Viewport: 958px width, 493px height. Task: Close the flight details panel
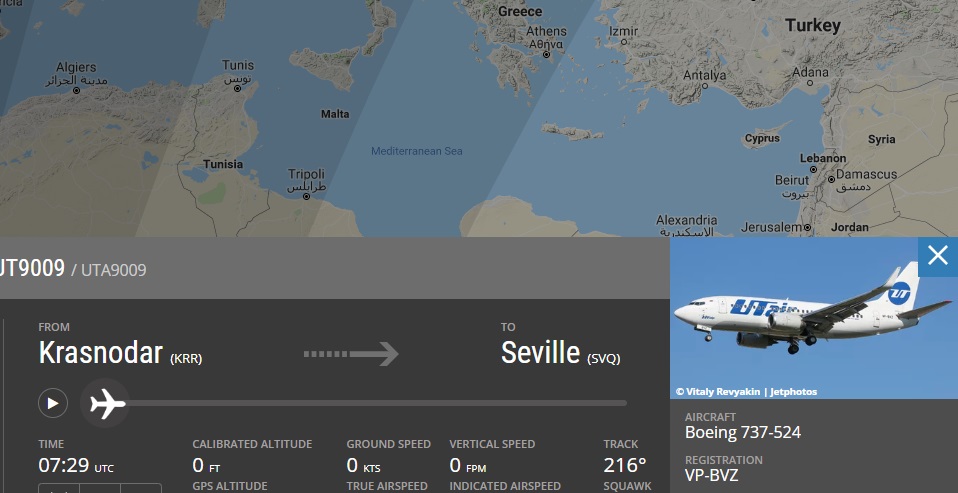[937, 256]
